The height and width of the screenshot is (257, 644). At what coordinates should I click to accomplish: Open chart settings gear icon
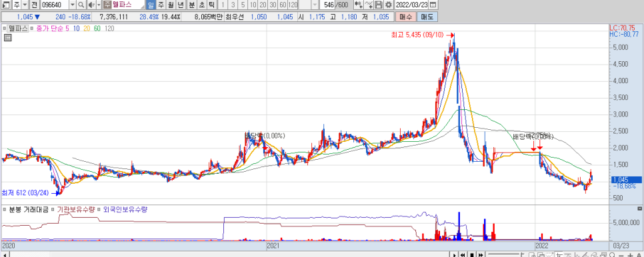[x=388, y=5]
